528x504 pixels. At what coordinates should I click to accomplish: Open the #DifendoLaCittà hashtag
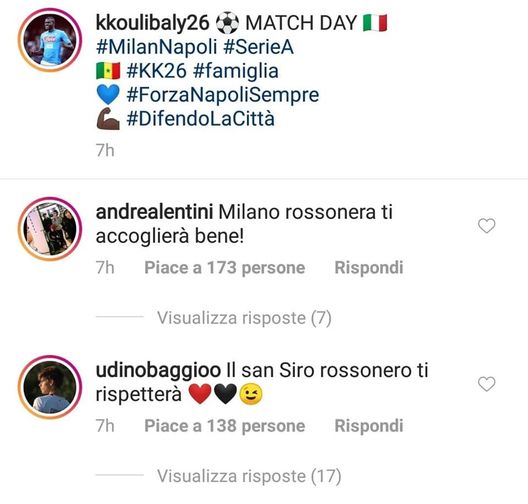[x=200, y=119]
